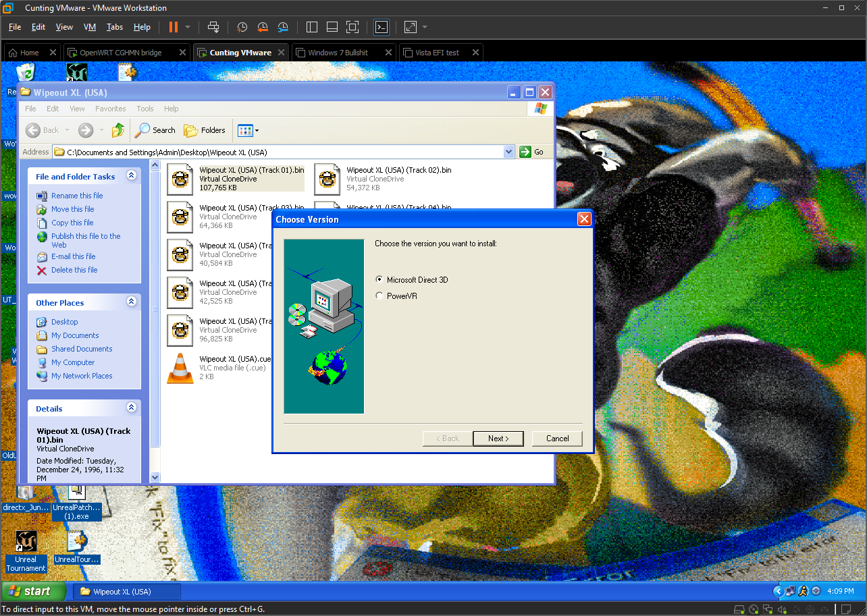Image resolution: width=867 pixels, height=616 pixels.
Task: Open the Explorer Tools menu
Action: (x=145, y=109)
